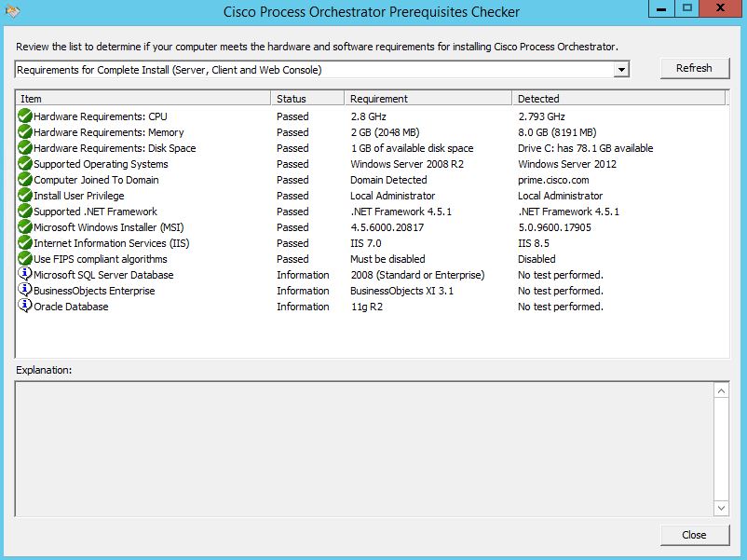Sort by the Status column header
This screenshot has width=747, height=560.
pyautogui.click(x=307, y=98)
